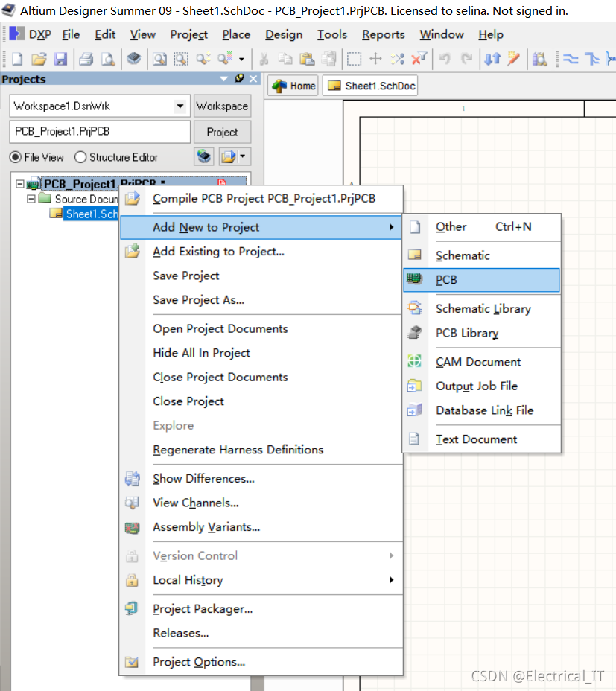Click the redo arrow icon
The image size is (616, 691).
[x=466, y=59]
